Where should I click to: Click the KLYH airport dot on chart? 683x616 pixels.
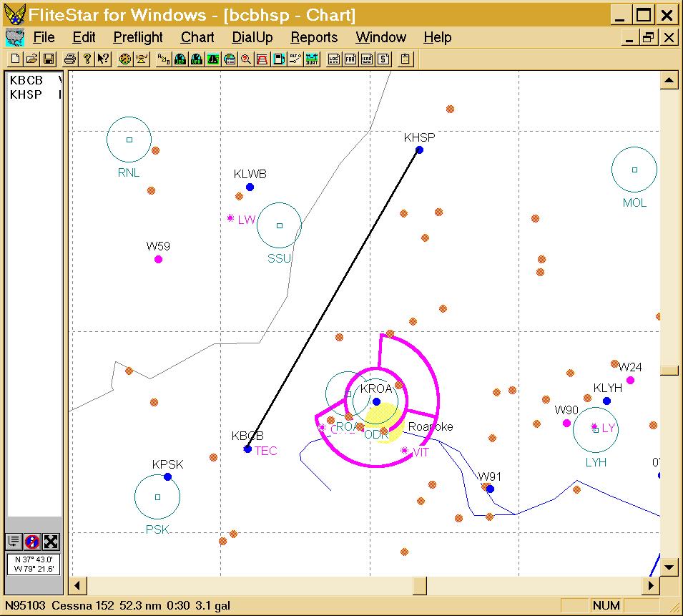[x=606, y=401]
